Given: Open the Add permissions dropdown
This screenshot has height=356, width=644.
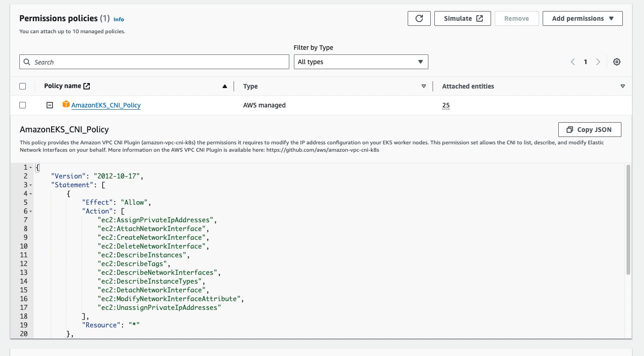Looking at the screenshot, I should point(583,18).
